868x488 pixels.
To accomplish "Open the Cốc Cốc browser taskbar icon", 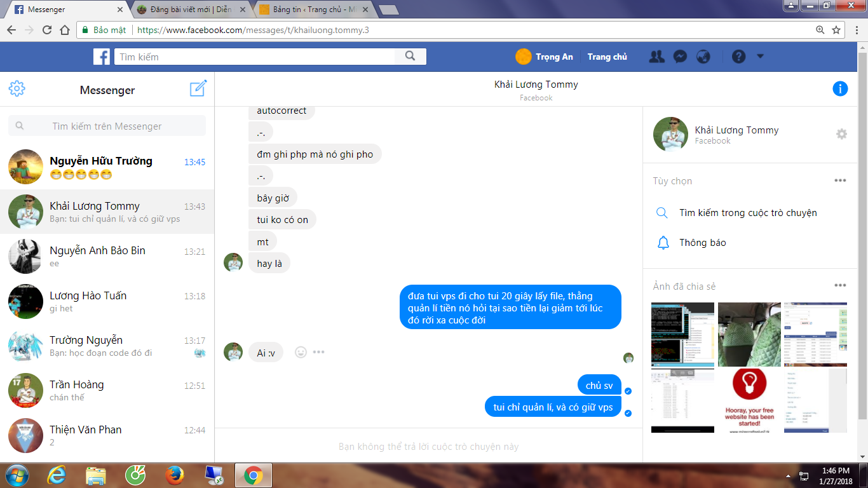I will click(135, 475).
